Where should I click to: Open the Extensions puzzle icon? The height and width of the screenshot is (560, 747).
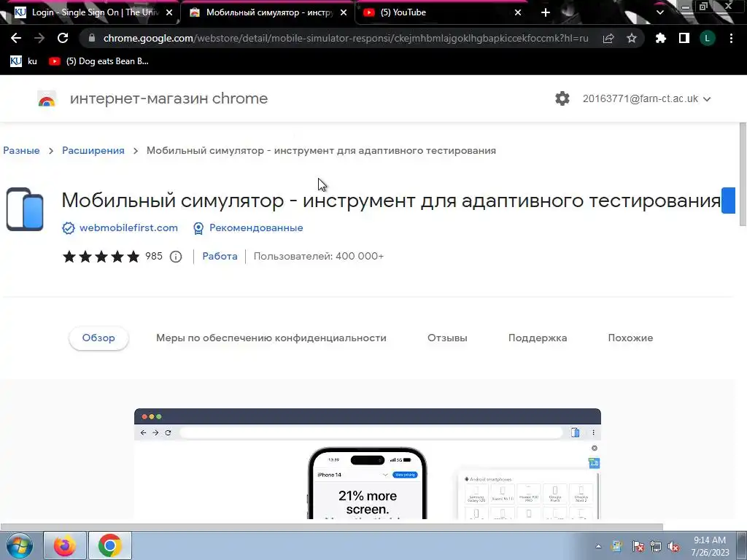661,38
